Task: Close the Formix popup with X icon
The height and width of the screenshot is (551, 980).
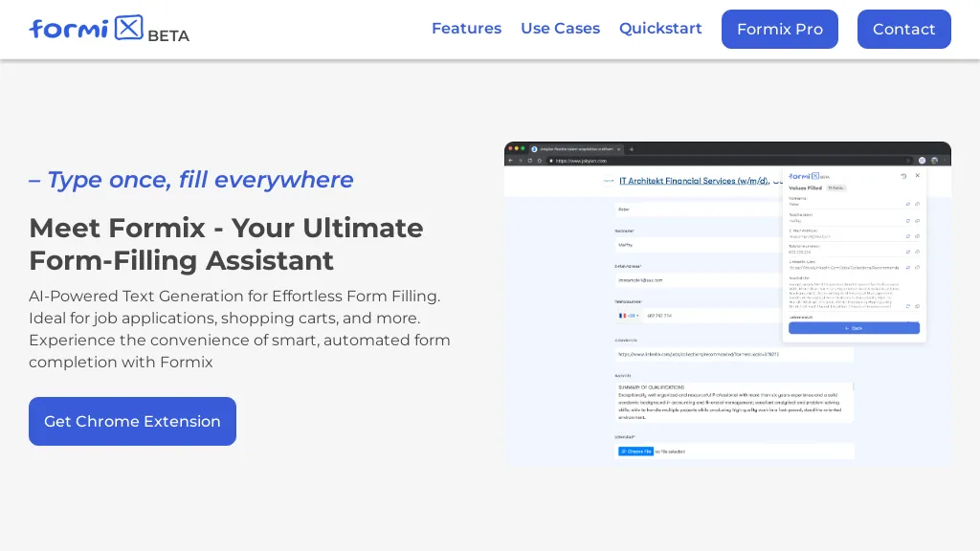Action: 917,176
